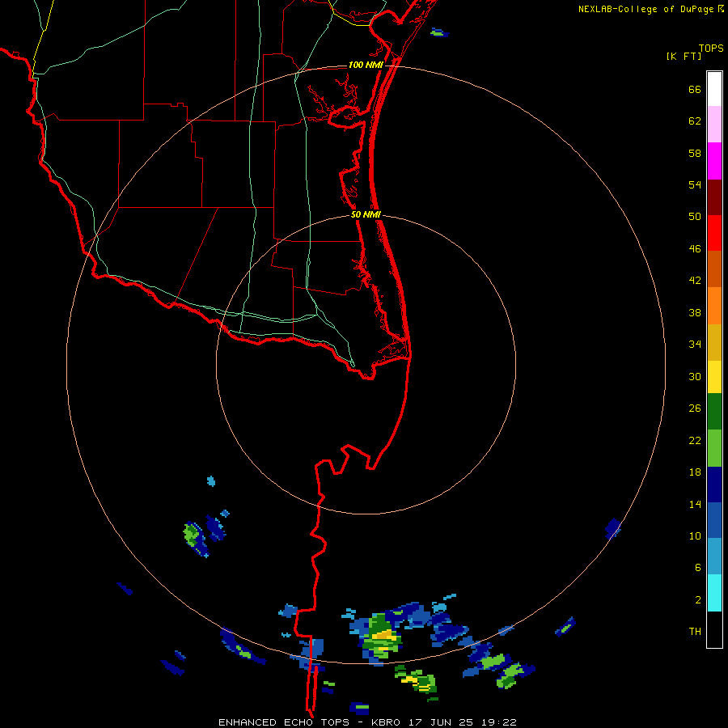Click the orange swatch between 38 and 42
This screenshot has height=728, width=728.
tap(714, 306)
